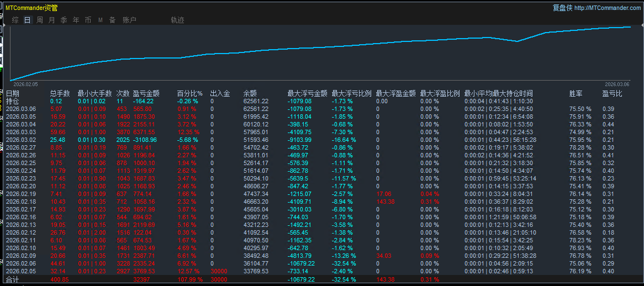Screen dimensions: 644x286
Task: Select the 日 daily tab
Action: [28, 20]
